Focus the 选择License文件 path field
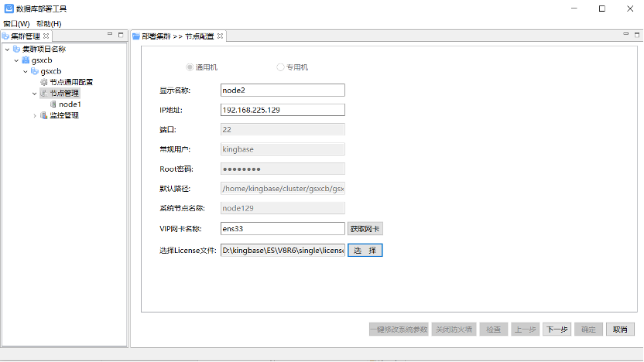The image size is (644, 362). click(283, 251)
